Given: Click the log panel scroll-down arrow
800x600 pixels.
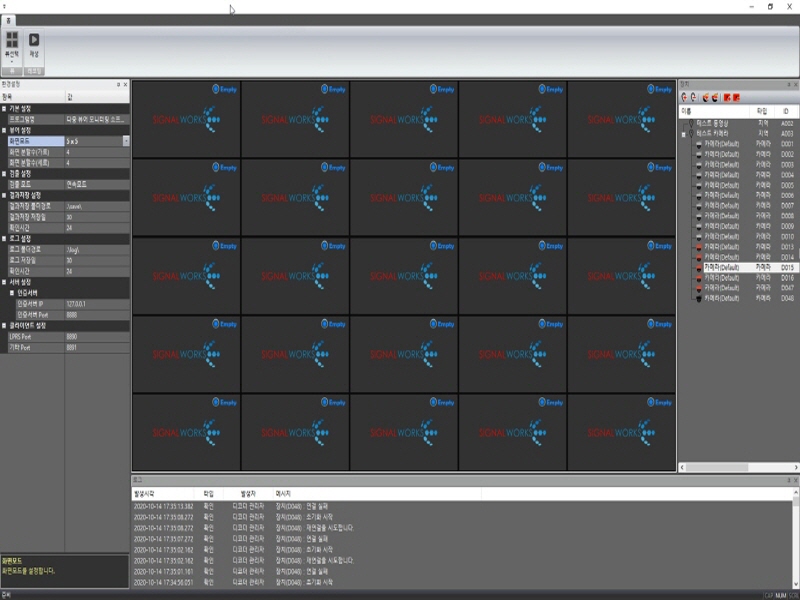Looking at the screenshot, I should [x=795, y=585].
